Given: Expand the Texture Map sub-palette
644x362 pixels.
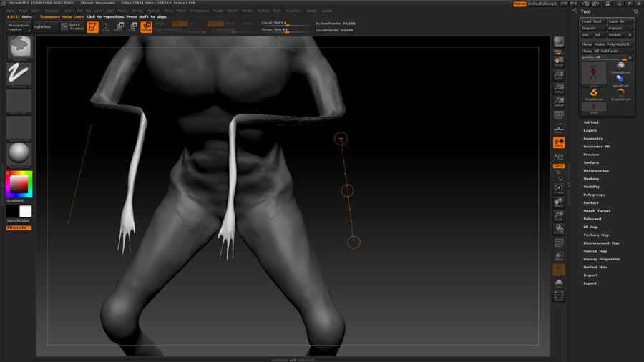Looking at the screenshot, I should (x=596, y=235).
